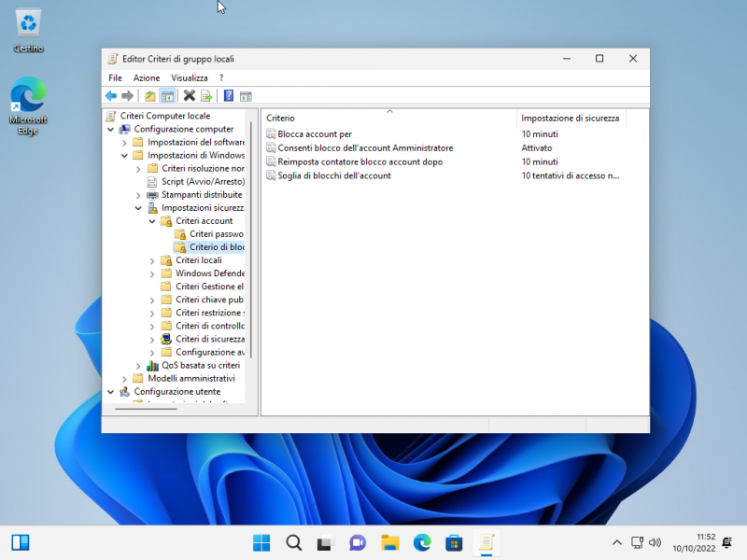Open the Cestino desktop icon

click(28, 30)
